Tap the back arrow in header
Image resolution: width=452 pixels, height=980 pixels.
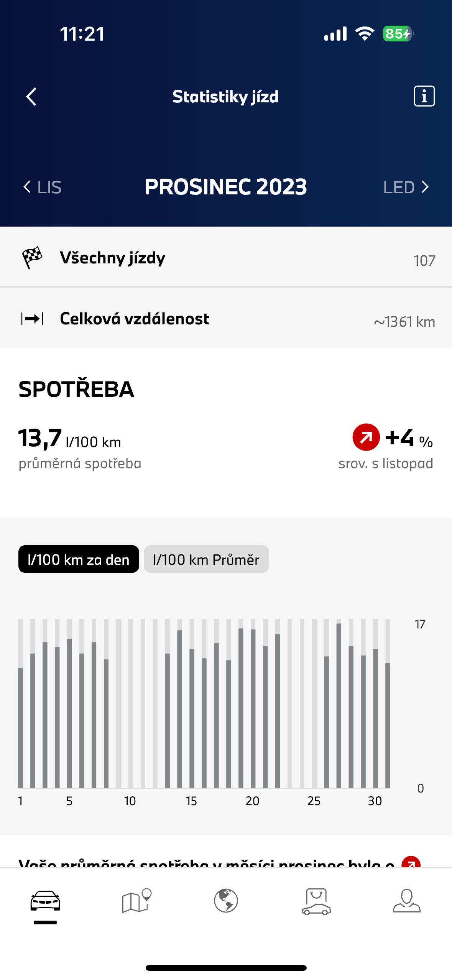tap(31, 96)
